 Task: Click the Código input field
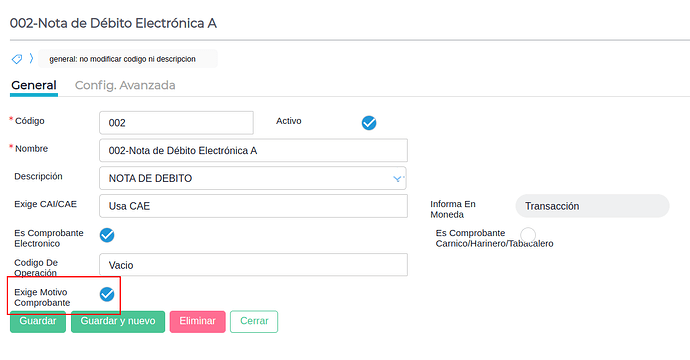176,123
